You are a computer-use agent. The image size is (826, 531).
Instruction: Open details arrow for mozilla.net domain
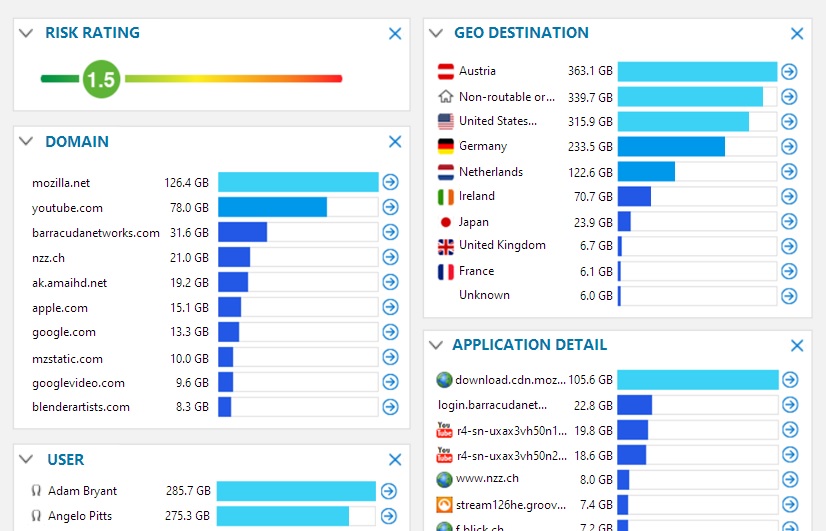pos(390,182)
